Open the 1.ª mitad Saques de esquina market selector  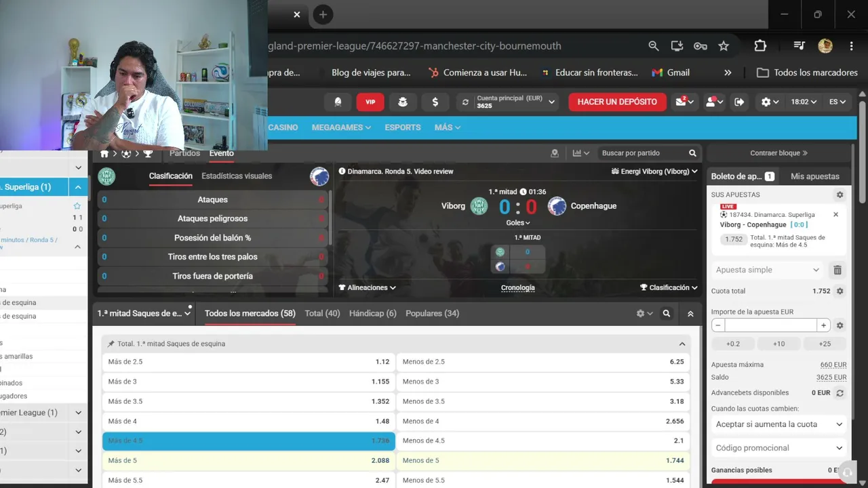click(x=144, y=314)
